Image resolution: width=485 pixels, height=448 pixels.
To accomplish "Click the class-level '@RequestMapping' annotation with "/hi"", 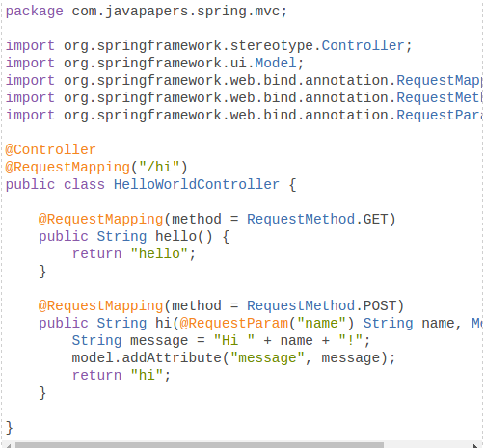I will [x=67, y=168].
